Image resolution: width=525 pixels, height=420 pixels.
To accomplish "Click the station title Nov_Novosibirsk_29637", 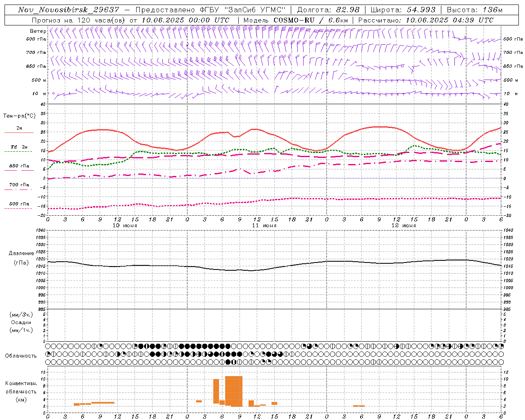I will point(68,10).
